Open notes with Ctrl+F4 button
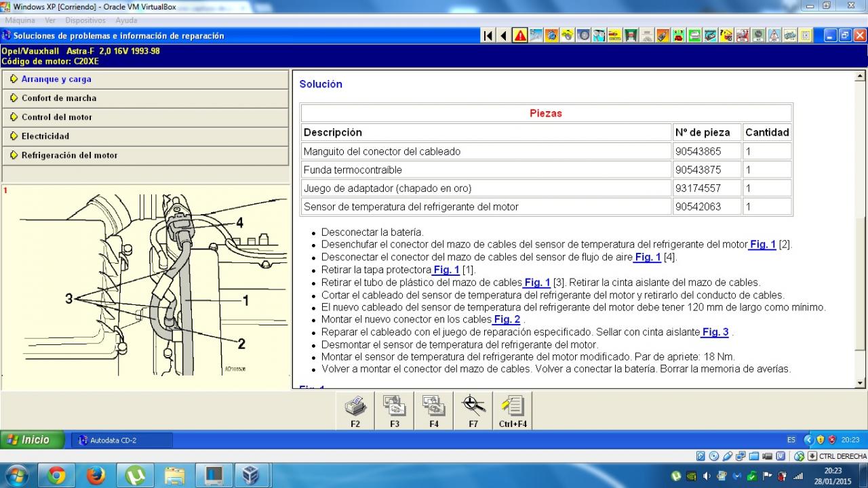The width and height of the screenshot is (868, 488). point(513,411)
